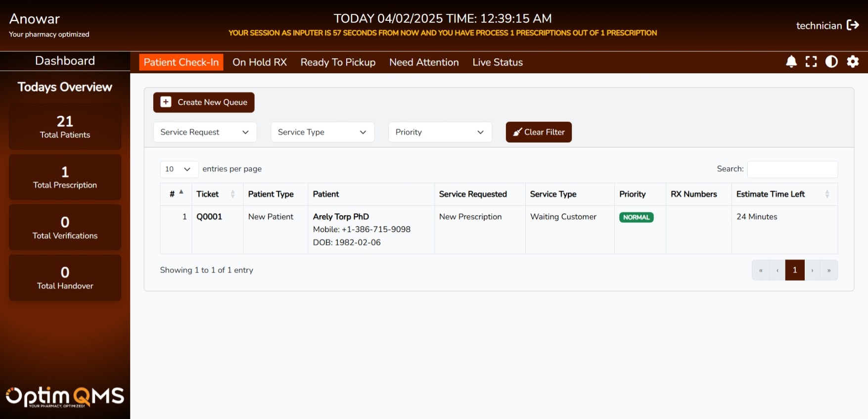Switch to the Patient Check-In tab
Viewport: 868px width, 419px height.
click(181, 62)
